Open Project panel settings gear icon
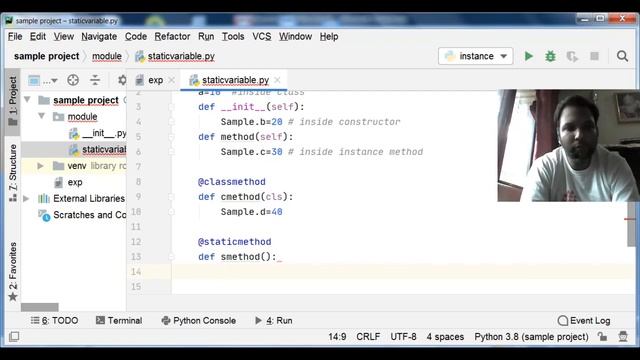This screenshot has width=640, height=360. 122,80
